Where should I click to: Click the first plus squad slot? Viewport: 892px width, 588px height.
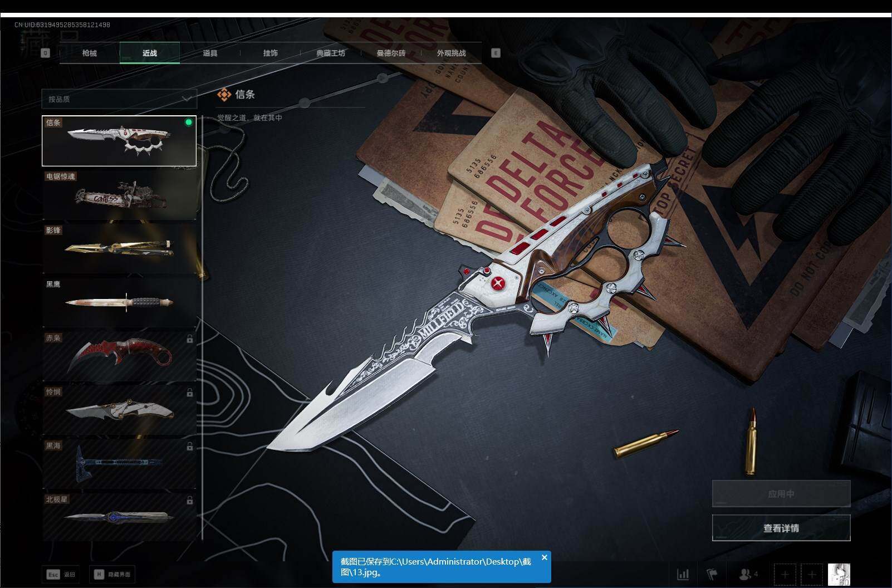(785, 574)
